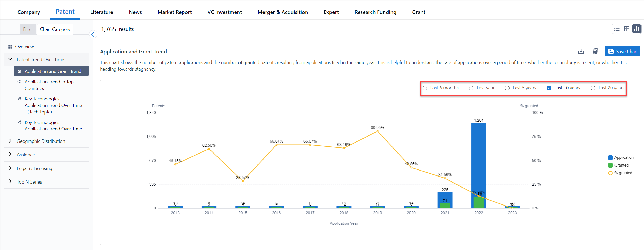Choose the Last 20 years time range

click(x=593, y=88)
